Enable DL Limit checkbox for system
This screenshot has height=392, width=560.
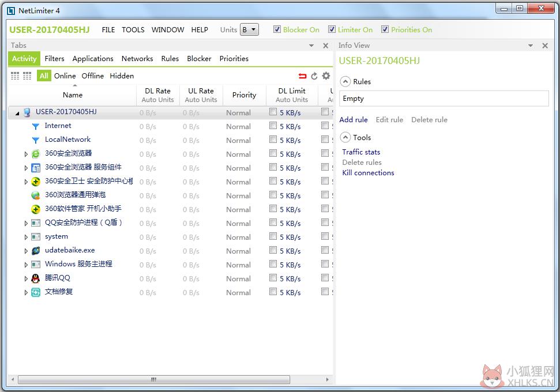point(273,236)
